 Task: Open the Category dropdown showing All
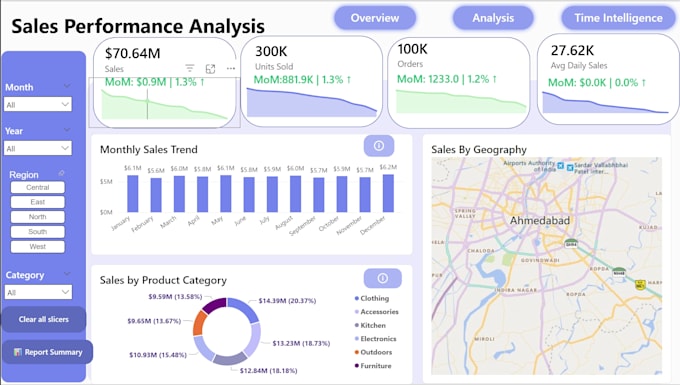(x=38, y=292)
